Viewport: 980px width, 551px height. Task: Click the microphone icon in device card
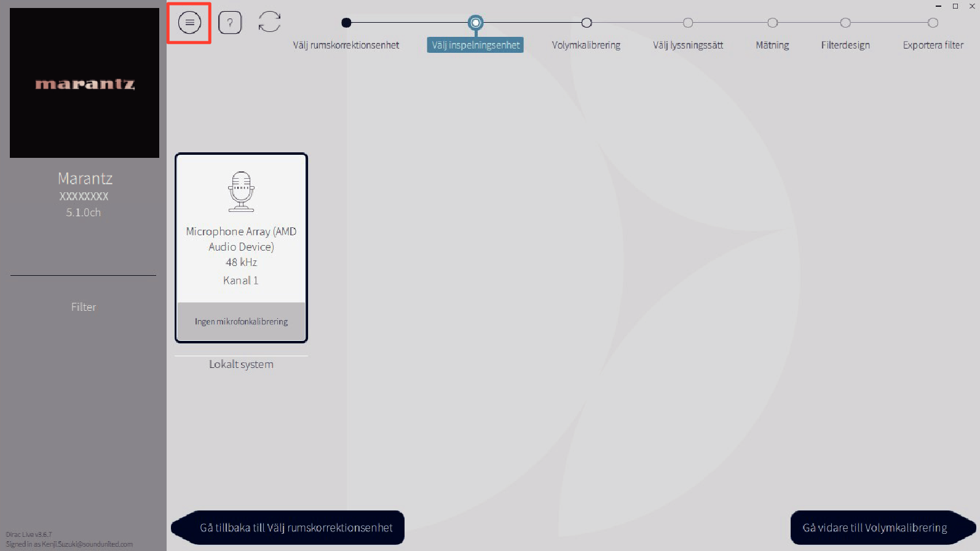(x=241, y=192)
